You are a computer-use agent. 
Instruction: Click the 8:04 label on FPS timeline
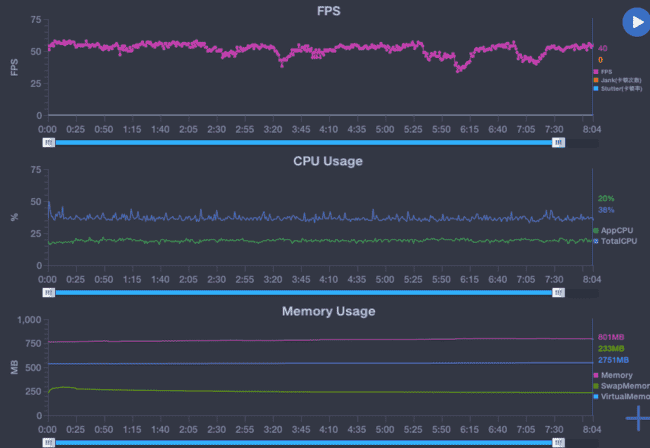coord(593,129)
